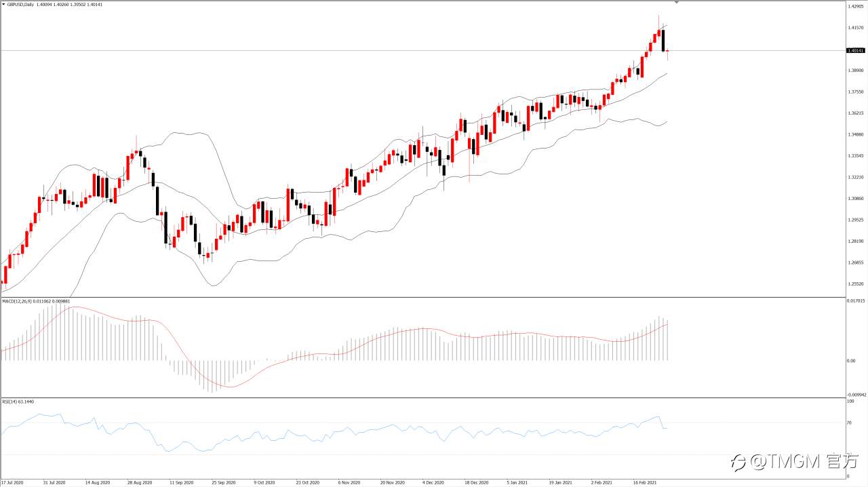Select the GBPUSD,Daily chart title text

[21, 4]
